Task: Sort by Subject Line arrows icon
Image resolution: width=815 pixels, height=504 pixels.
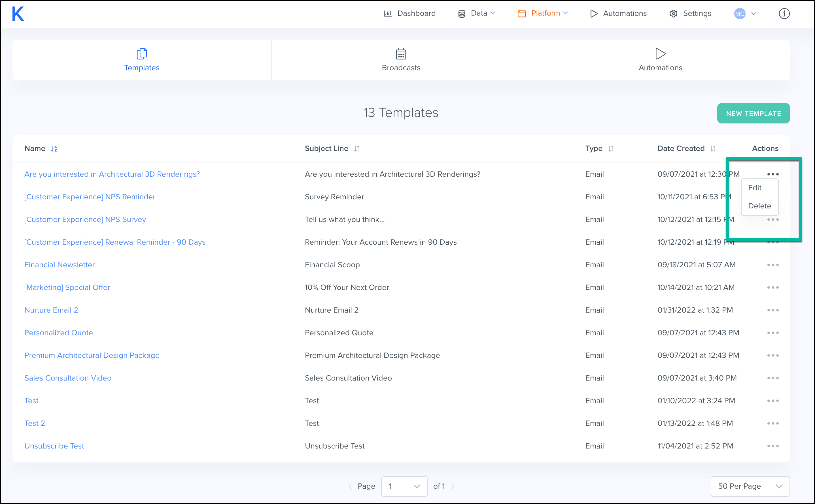Action: pos(356,149)
